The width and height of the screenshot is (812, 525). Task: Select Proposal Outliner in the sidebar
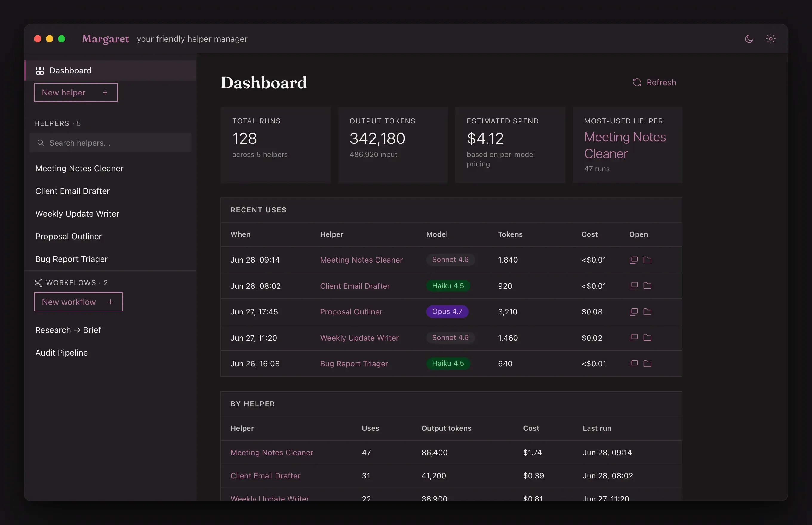(68, 236)
